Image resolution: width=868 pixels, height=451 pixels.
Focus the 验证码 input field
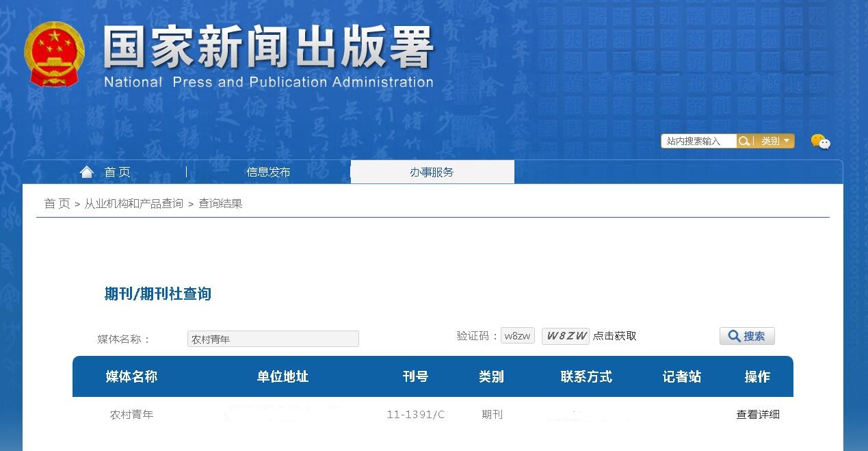(x=517, y=335)
